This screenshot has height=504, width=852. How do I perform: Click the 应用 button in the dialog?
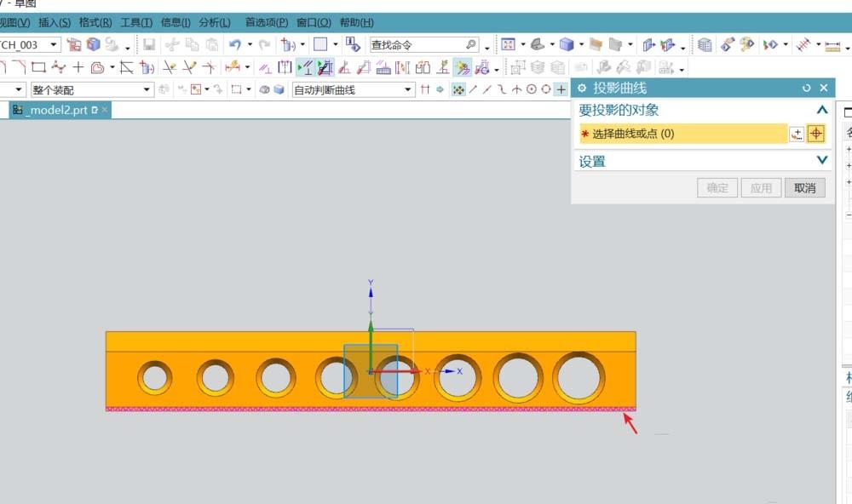coord(761,187)
